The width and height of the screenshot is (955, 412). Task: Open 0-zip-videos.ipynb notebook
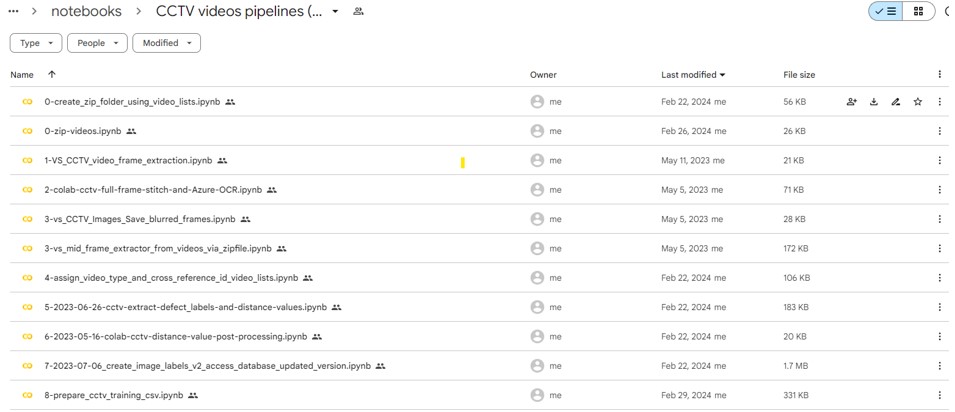tap(83, 131)
